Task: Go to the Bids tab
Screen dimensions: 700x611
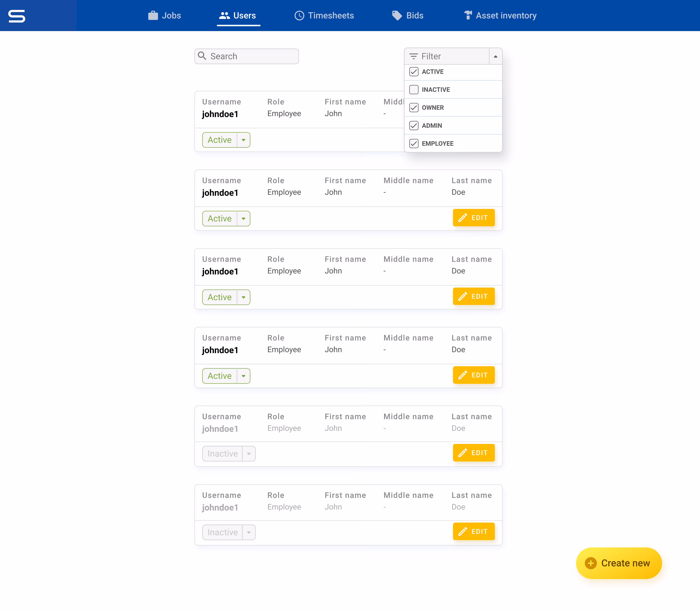Action: (x=408, y=16)
